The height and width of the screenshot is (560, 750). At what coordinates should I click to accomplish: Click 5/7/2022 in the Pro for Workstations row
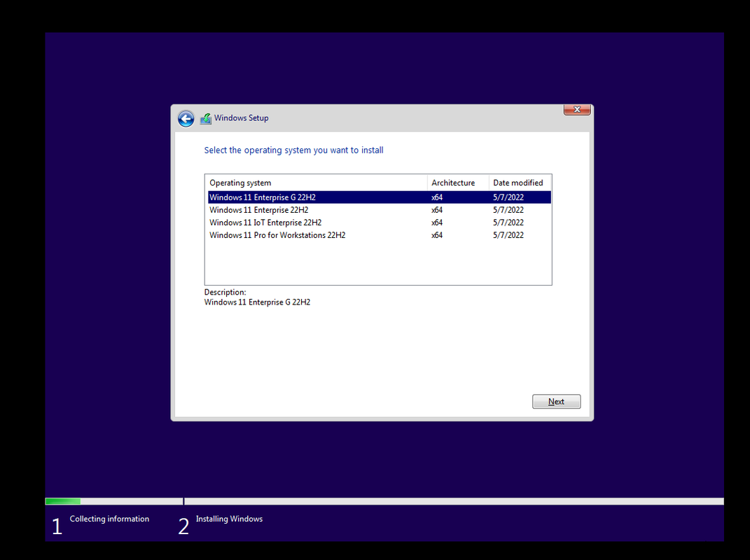[508, 235]
